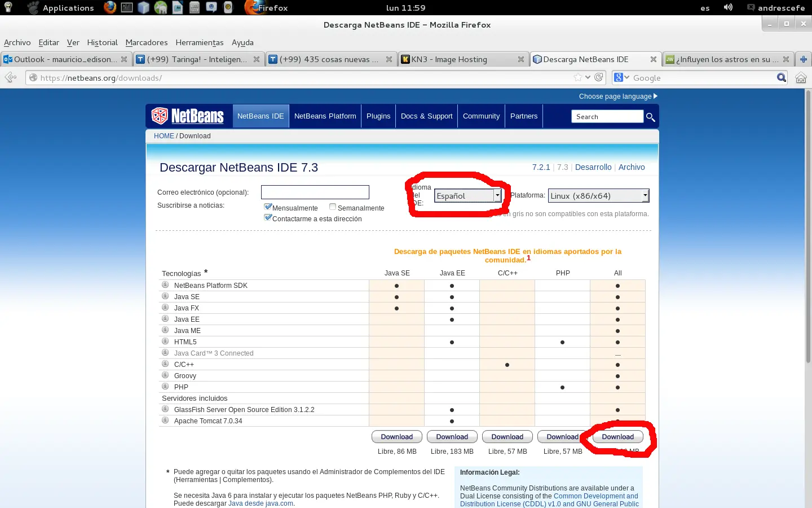Click the lightbulb icon in the top panel
The image size is (812, 508).
(8, 7)
